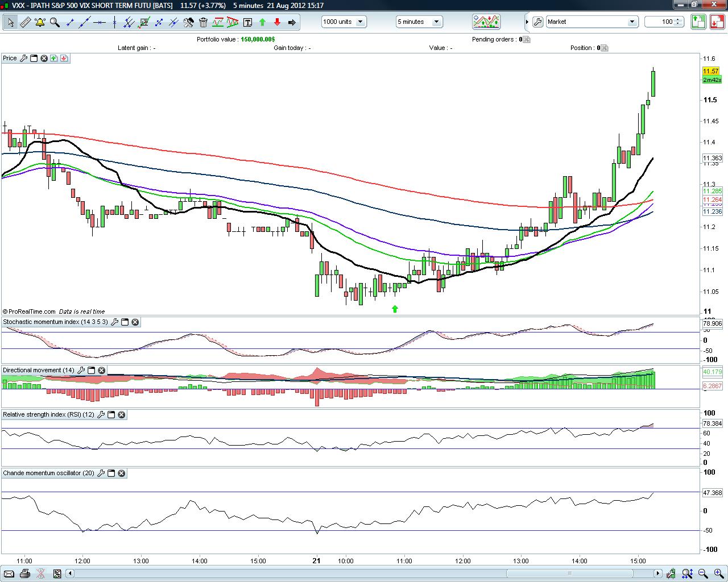Configure the Directional movement indicator

[81, 370]
